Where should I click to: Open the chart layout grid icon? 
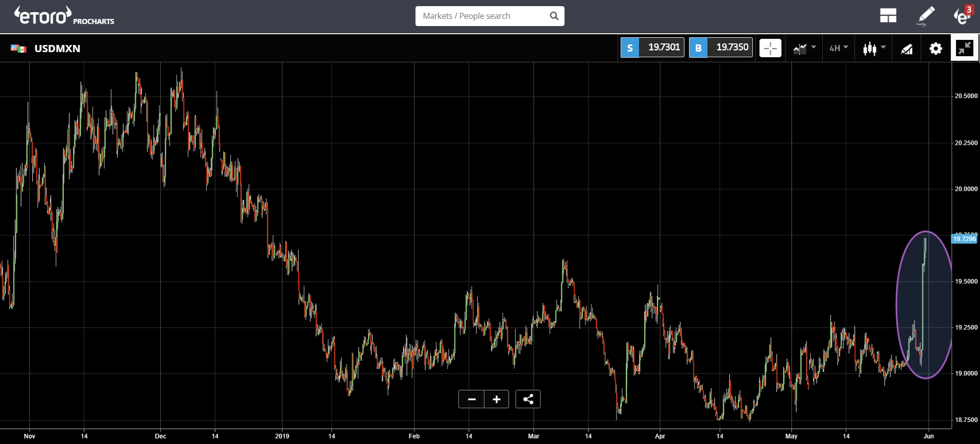click(x=888, y=16)
